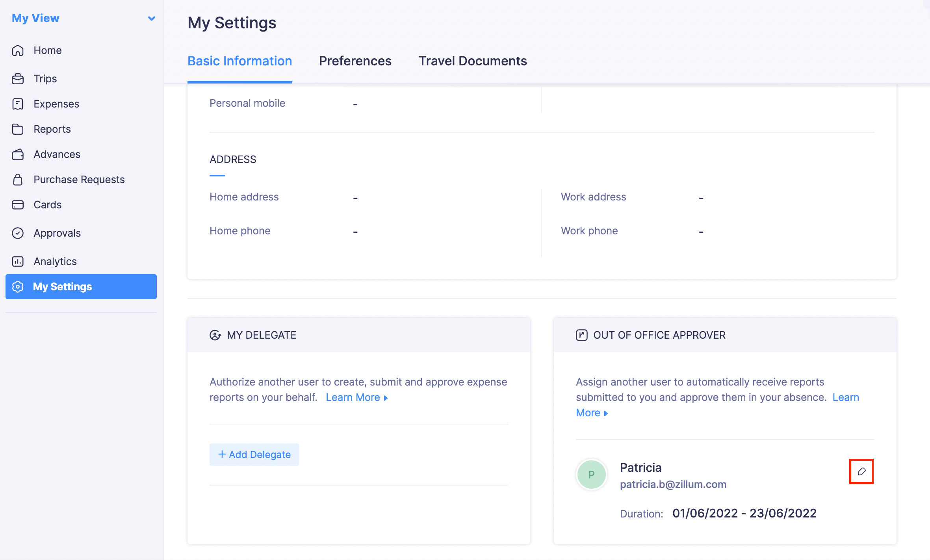930x560 pixels.
Task: Click the Home icon in sidebar
Action: coord(18,50)
